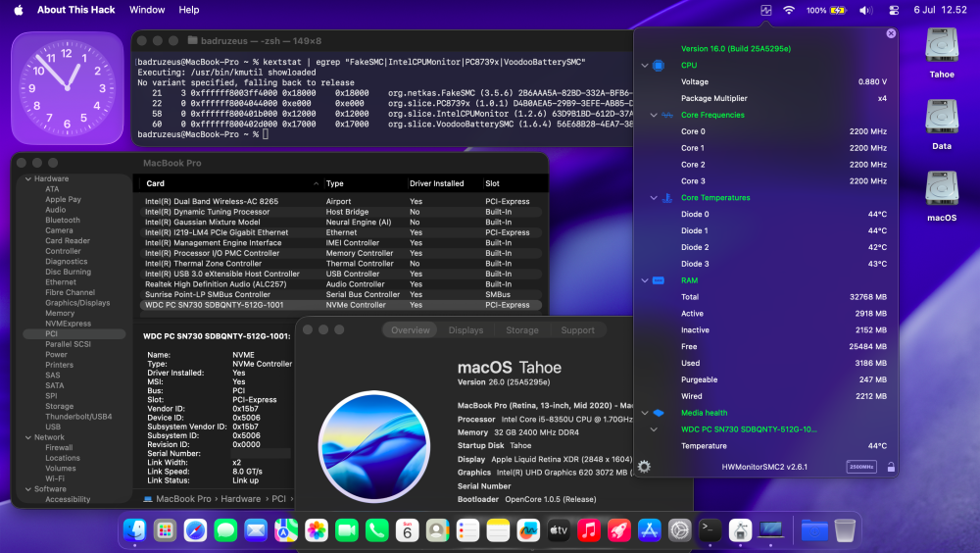This screenshot has height=553, width=980.
Task: Select Thunderbolt/USB4 in sidebar
Action: [x=78, y=417]
